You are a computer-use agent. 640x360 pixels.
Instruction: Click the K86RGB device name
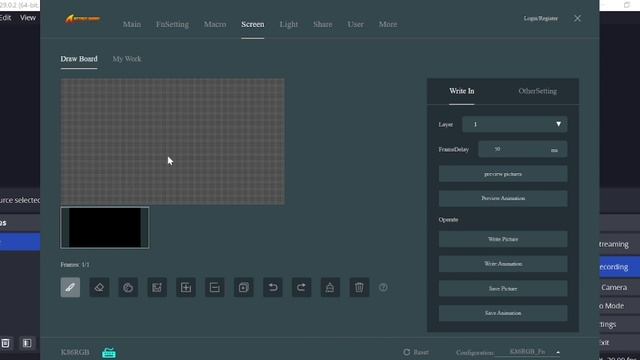click(75, 352)
